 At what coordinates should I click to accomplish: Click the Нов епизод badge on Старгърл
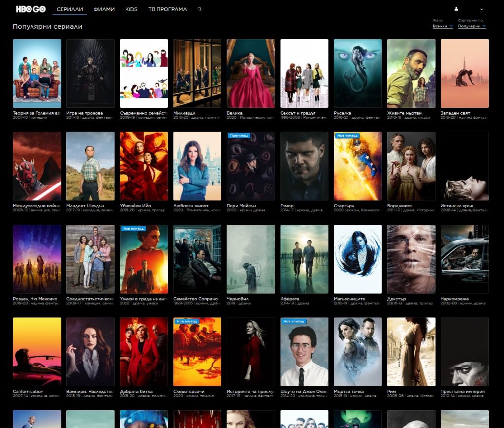[x=347, y=136]
